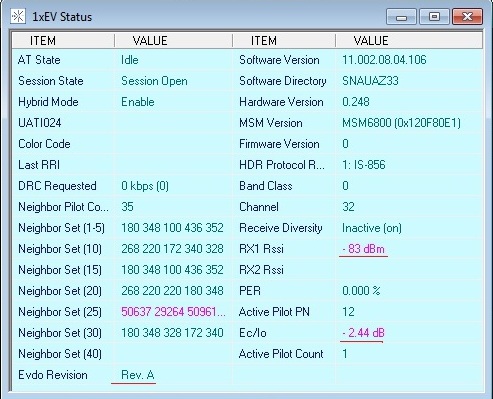The image size is (493, 399).
Task: Select the Neighbor Set (20) label
Action: coord(60,291)
